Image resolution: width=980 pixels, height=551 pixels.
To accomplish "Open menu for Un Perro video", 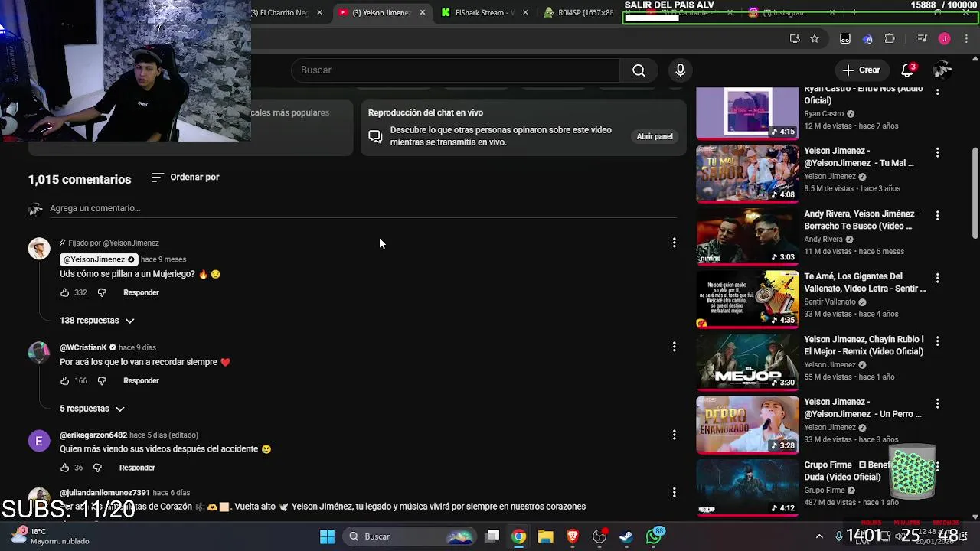I will (937, 404).
